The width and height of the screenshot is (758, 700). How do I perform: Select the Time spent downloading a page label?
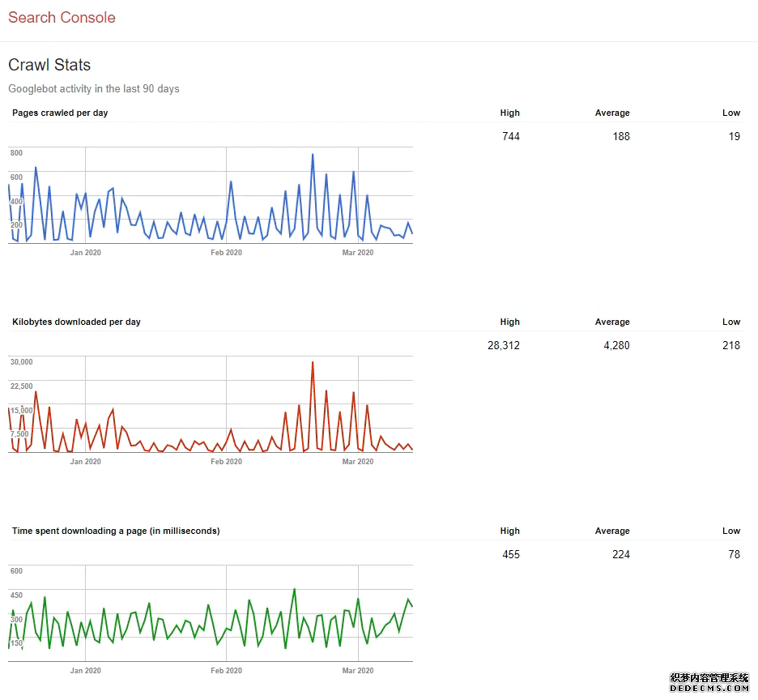(x=116, y=531)
